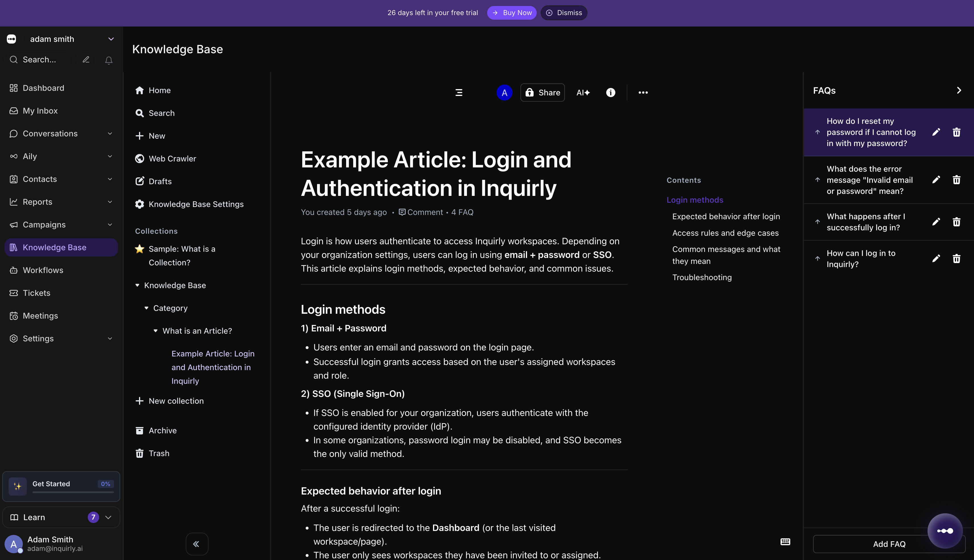Expand the Contacts menu chevron

[x=110, y=179]
